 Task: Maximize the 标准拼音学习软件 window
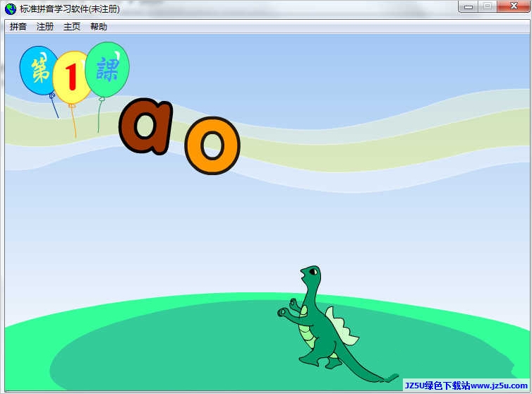click(x=488, y=6)
